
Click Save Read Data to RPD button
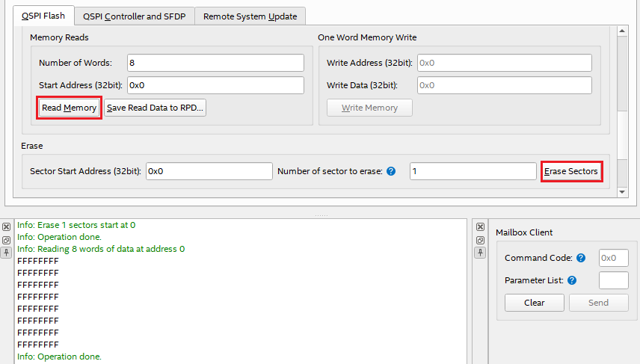(x=155, y=108)
